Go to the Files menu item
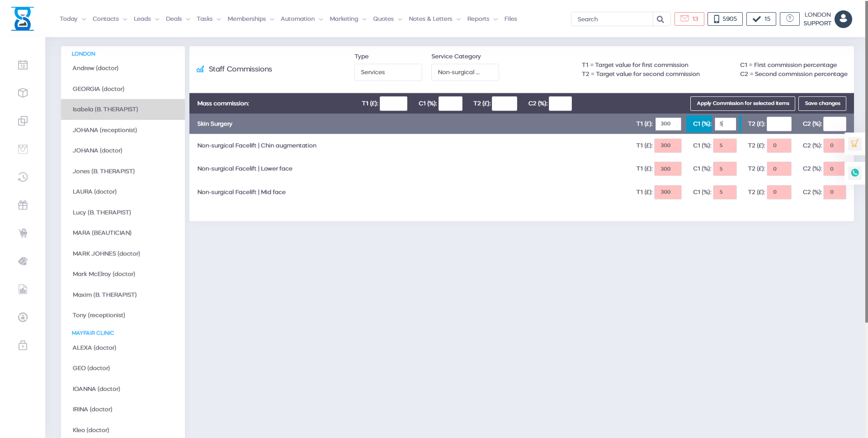Screen dimensions: 868x438 tap(510, 19)
